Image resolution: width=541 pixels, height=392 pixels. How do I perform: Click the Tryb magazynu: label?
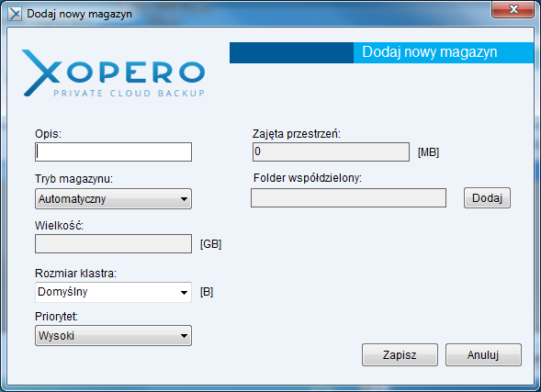point(73,179)
